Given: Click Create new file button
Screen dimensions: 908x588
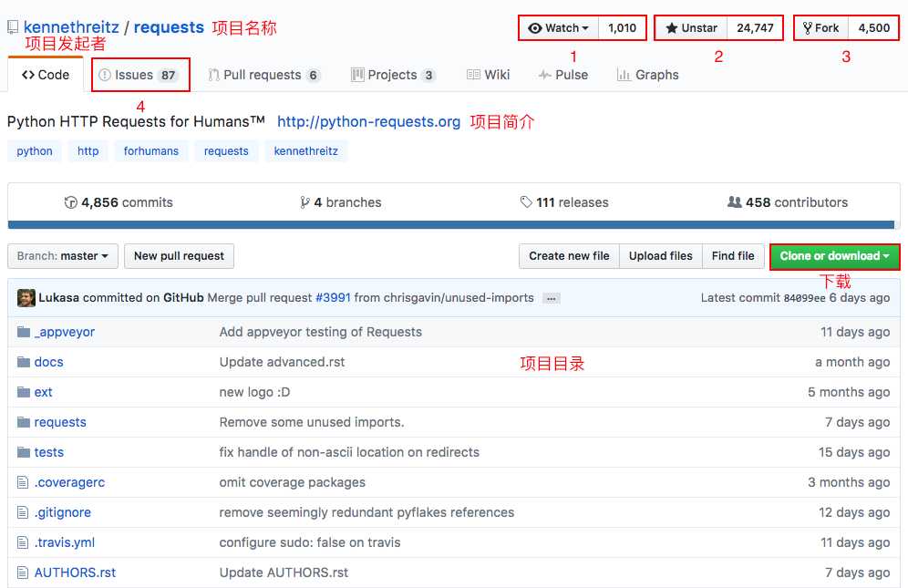Looking at the screenshot, I should [569, 256].
